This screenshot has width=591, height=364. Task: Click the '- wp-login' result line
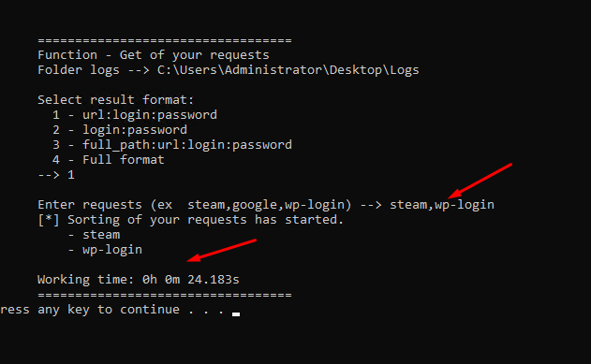pyautogui.click(x=105, y=250)
